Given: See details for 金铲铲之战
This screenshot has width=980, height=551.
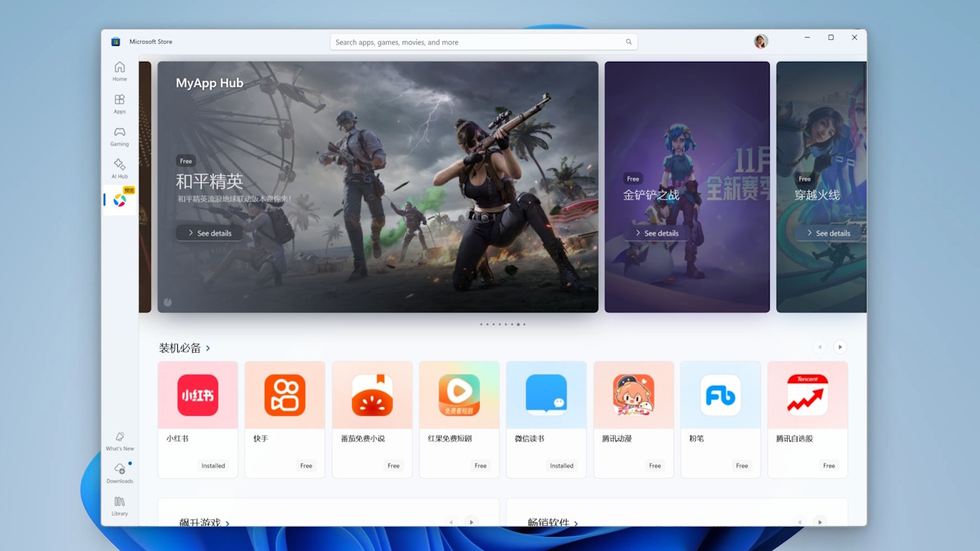Looking at the screenshot, I should click(657, 233).
